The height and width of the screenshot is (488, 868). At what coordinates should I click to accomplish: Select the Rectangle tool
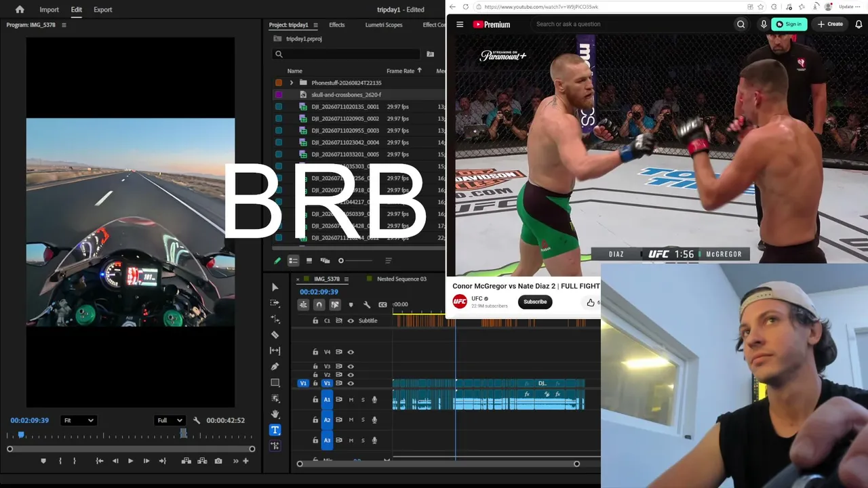[275, 383]
